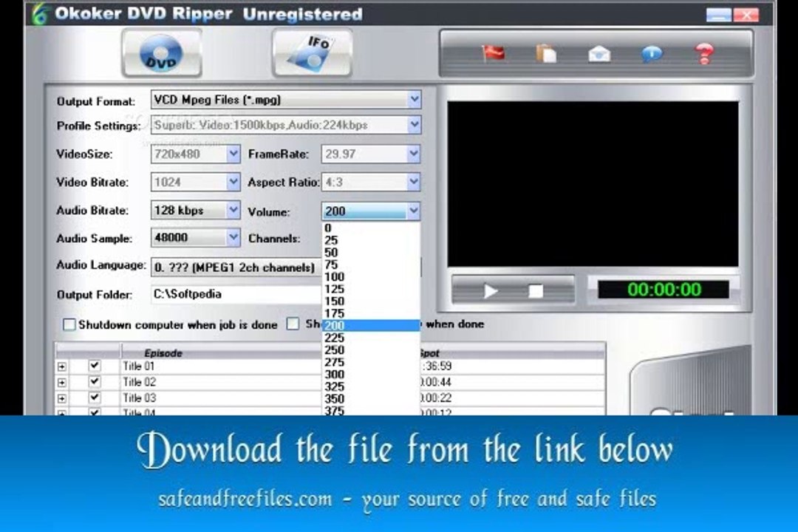Close the Okoker DVD Ripper window
Screen dimensions: 798x532
pyautogui.click(x=746, y=15)
